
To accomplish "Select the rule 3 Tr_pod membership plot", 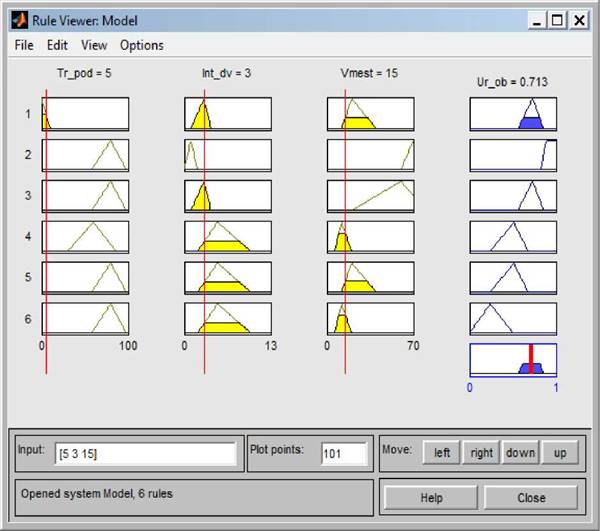I will [85, 196].
